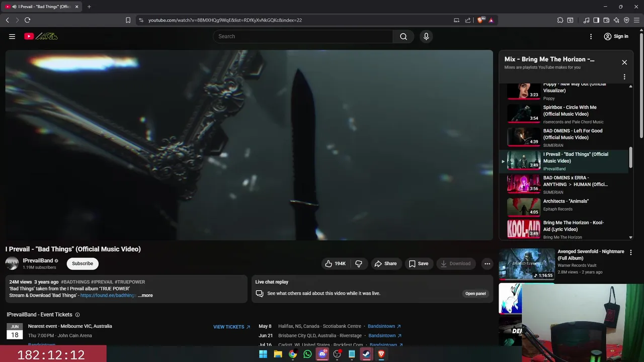Open site settings icon next to the URL
The width and height of the screenshot is (644, 362).
[141, 20]
